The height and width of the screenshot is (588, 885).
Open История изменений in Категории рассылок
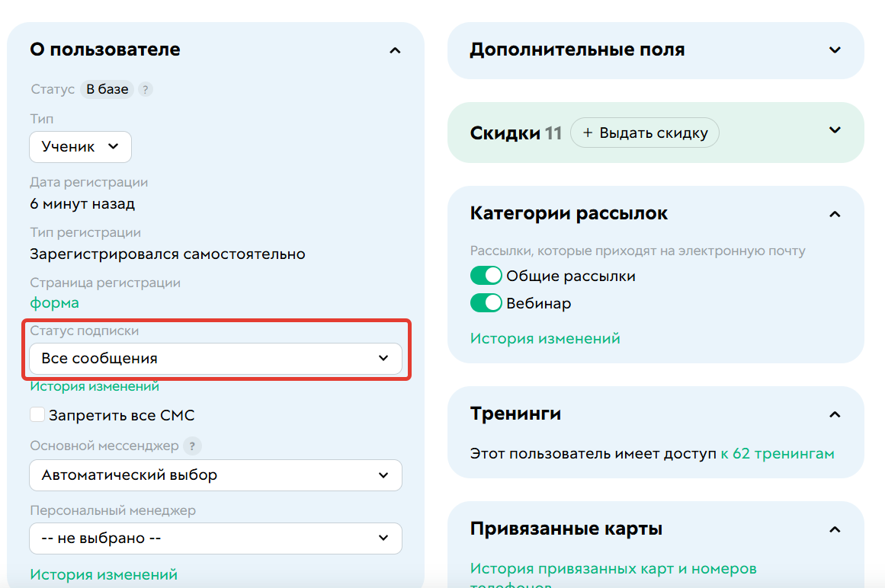click(x=545, y=338)
